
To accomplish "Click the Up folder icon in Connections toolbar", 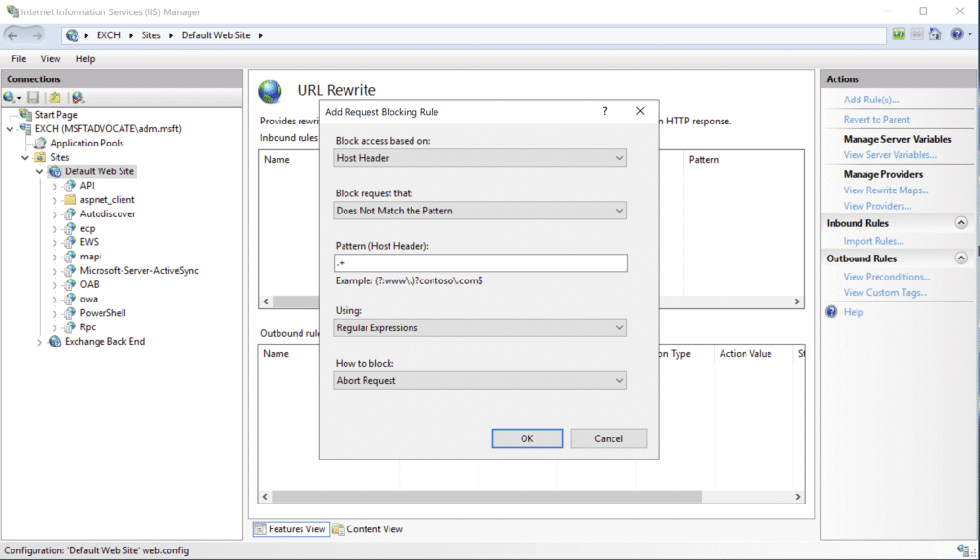I will point(56,98).
